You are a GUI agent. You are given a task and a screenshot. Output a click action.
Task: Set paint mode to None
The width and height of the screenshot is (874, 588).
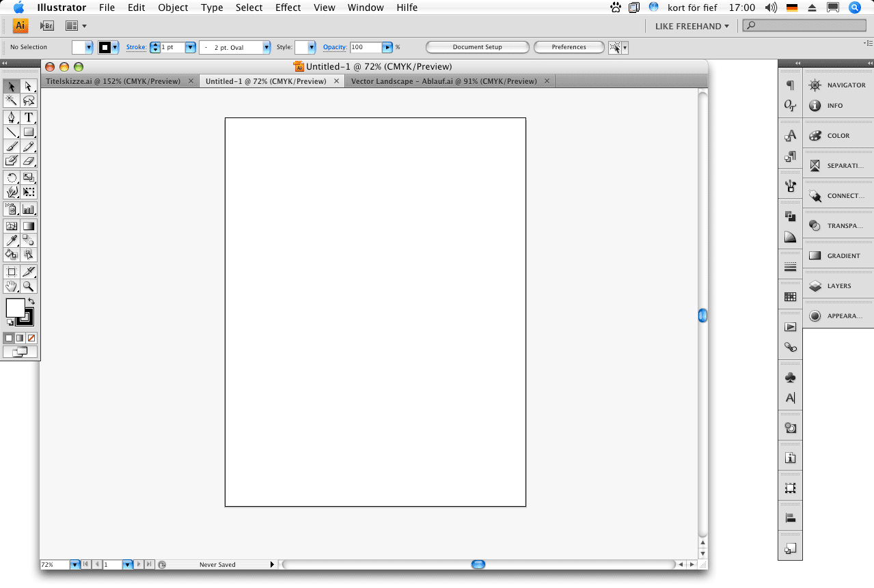31,338
